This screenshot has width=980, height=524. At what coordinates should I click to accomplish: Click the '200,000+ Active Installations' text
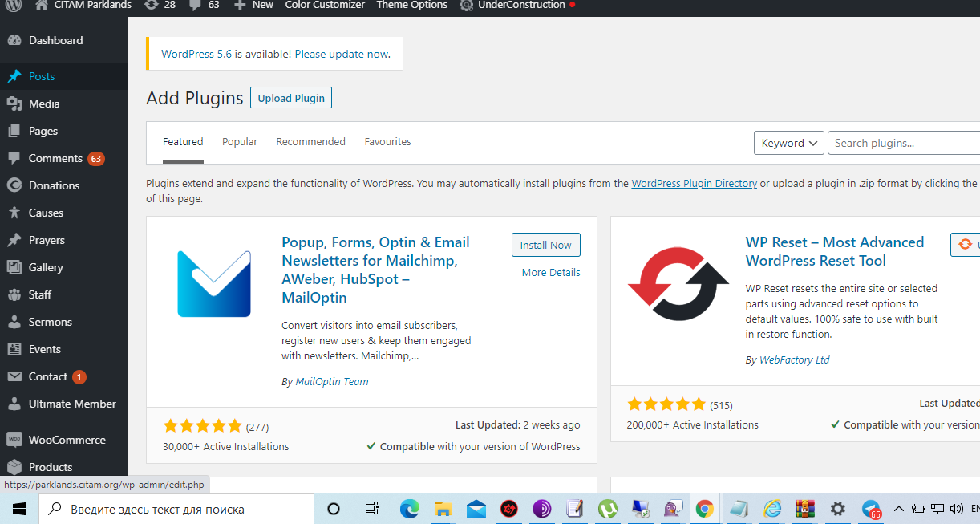(693, 424)
